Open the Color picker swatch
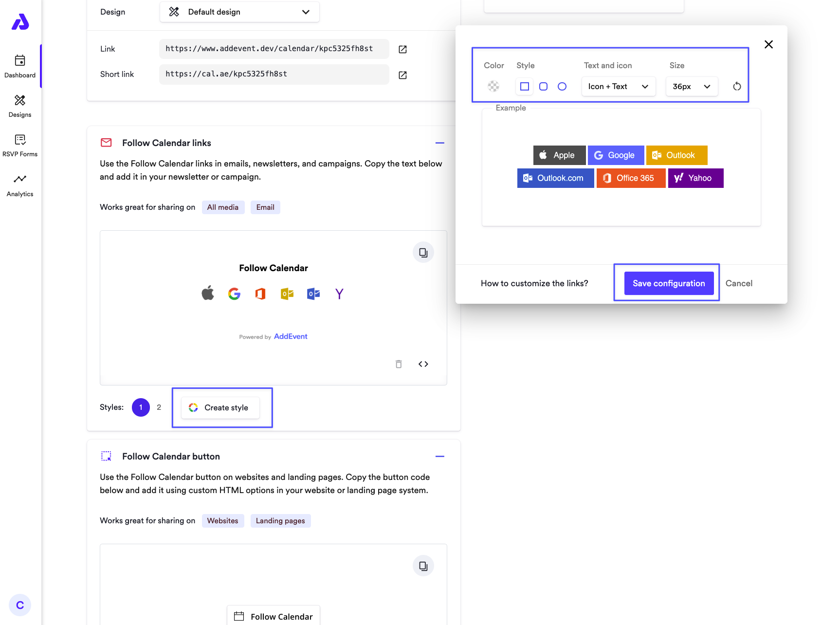The image size is (840, 625). tap(493, 86)
